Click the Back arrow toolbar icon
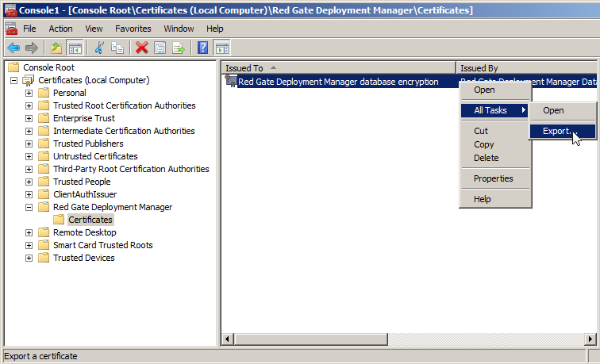600x364 pixels. coord(13,48)
